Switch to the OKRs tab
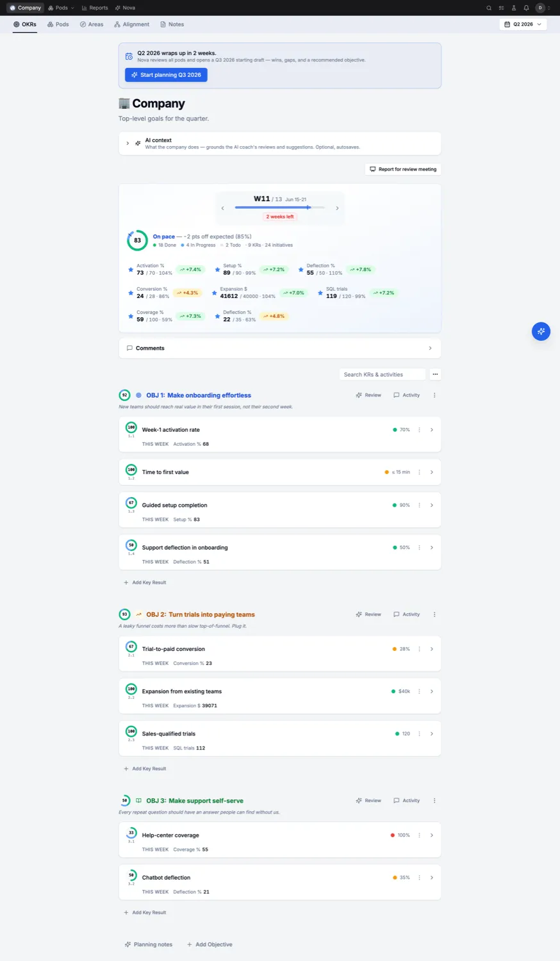The image size is (560, 961). pos(25,24)
